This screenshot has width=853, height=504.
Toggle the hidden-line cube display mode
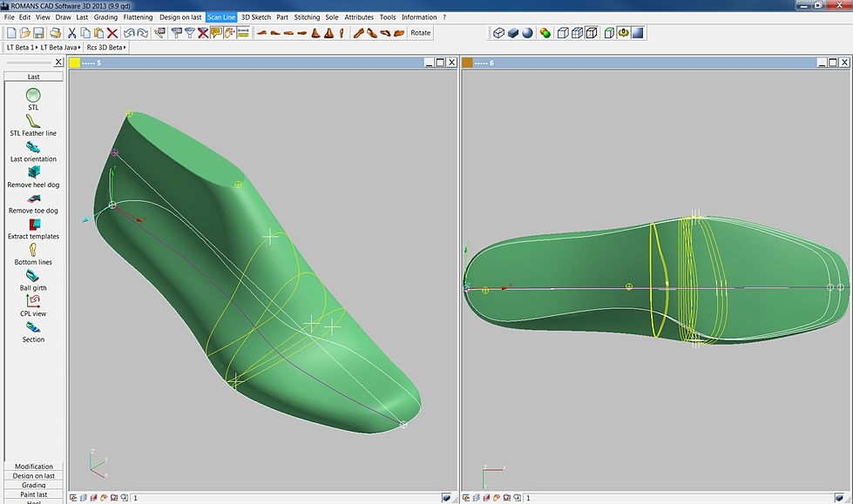coord(592,33)
